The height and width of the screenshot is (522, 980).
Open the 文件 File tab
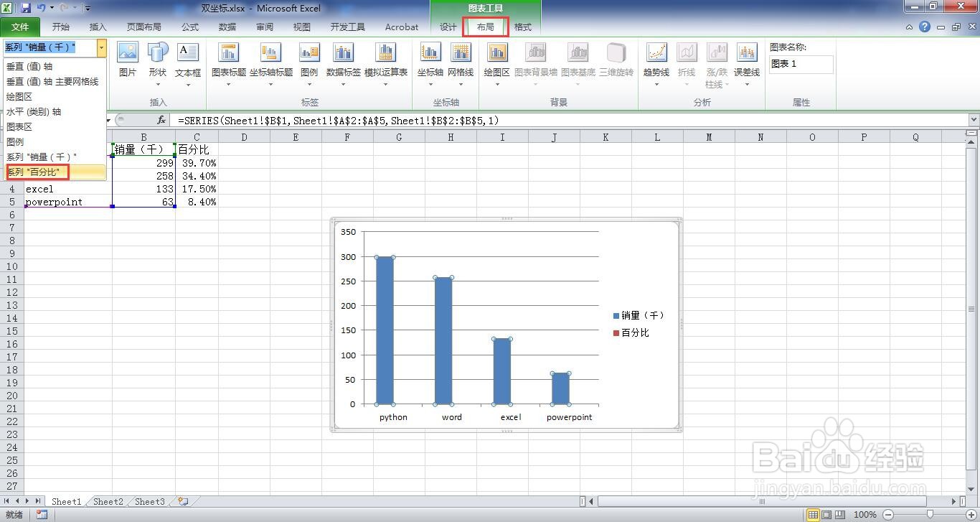[x=20, y=27]
